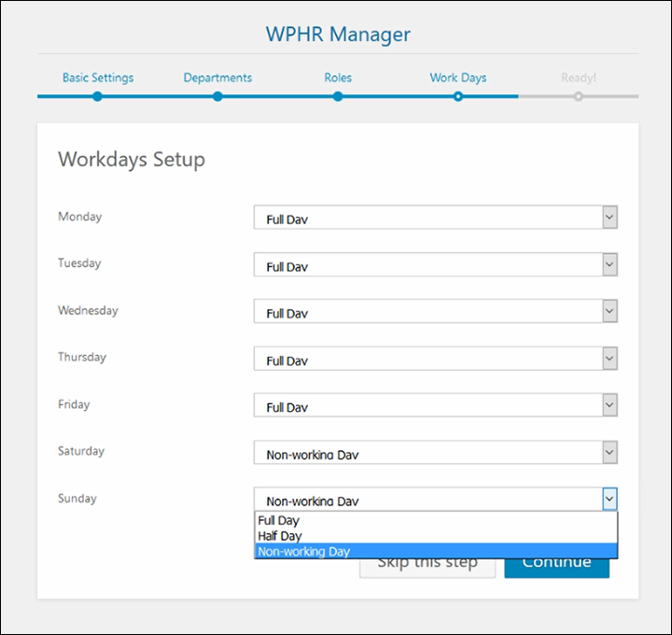Image resolution: width=672 pixels, height=635 pixels.
Task: Open the Monday workday dropdown
Action: 436,218
